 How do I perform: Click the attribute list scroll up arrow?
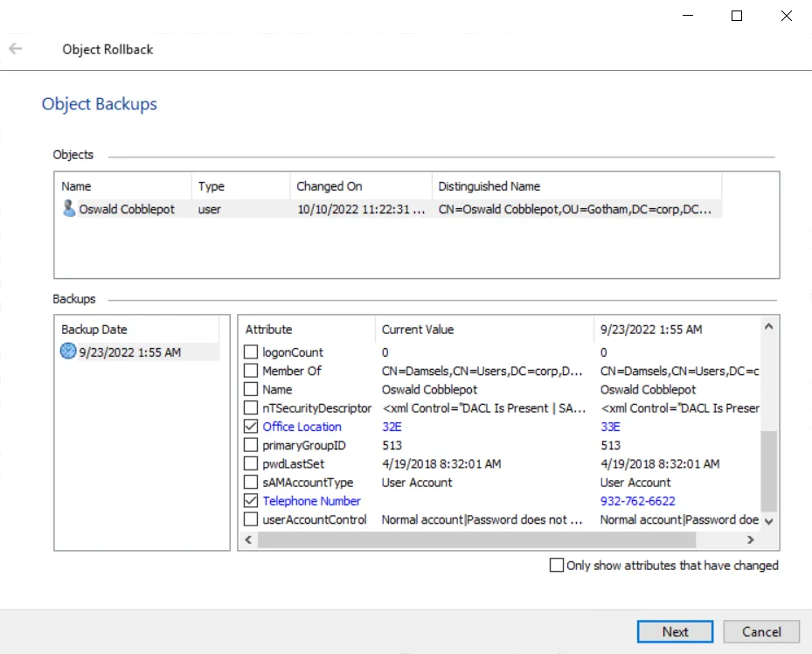click(x=768, y=326)
